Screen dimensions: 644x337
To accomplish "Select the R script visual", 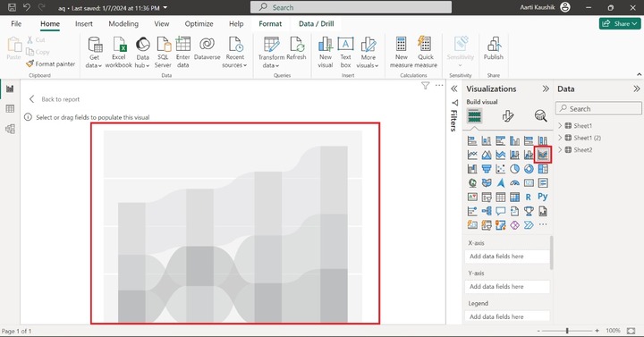I will 529,197.
